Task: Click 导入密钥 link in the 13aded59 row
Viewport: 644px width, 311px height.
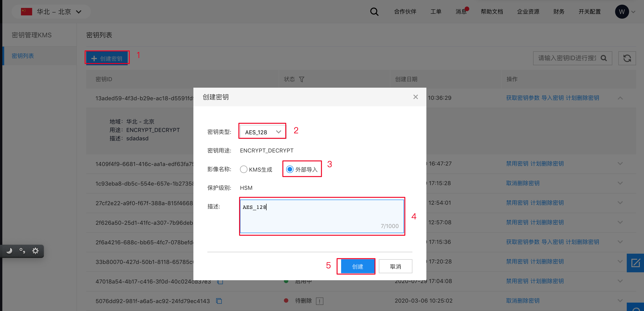Action: click(552, 98)
